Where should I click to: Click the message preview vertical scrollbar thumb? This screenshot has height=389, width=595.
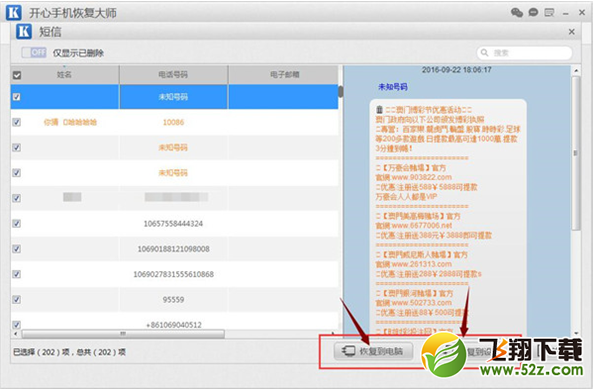click(x=576, y=153)
